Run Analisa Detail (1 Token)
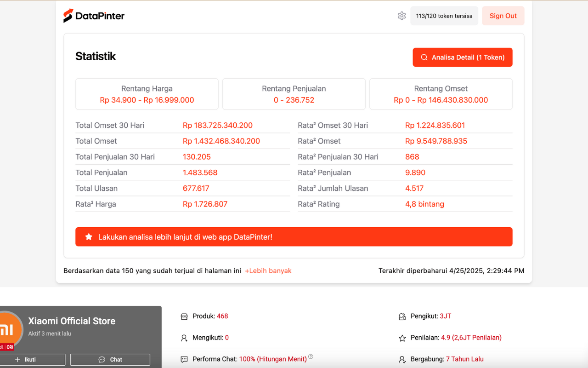Image resolution: width=588 pixels, height=368 pixels. [463, 57]
